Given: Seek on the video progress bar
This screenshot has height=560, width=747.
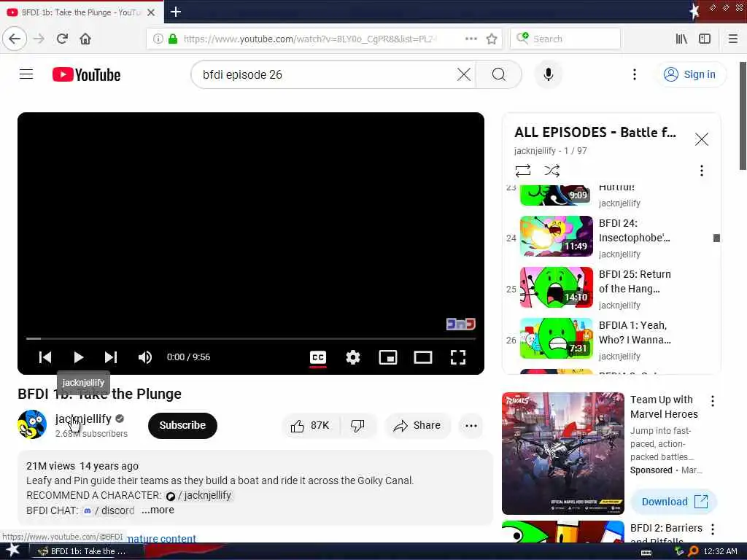Looking at the screenshot, I should (251, 338).
